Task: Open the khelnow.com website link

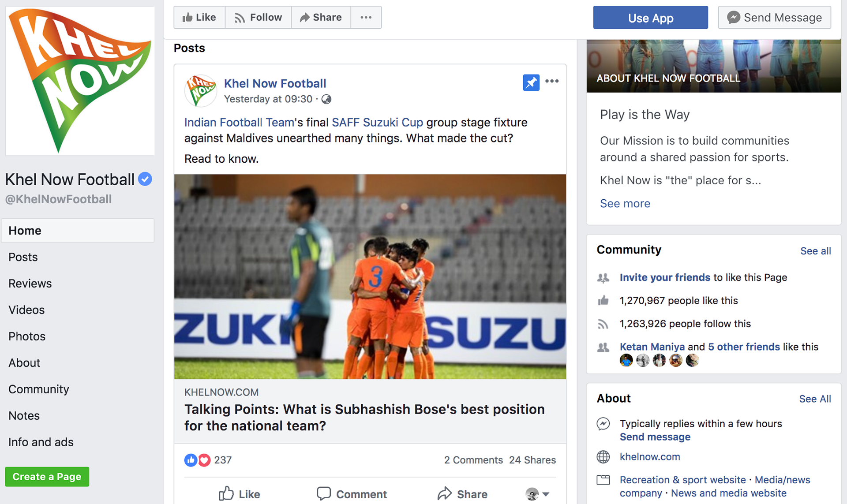Action: pyautogui.click(x=649, y=457)
